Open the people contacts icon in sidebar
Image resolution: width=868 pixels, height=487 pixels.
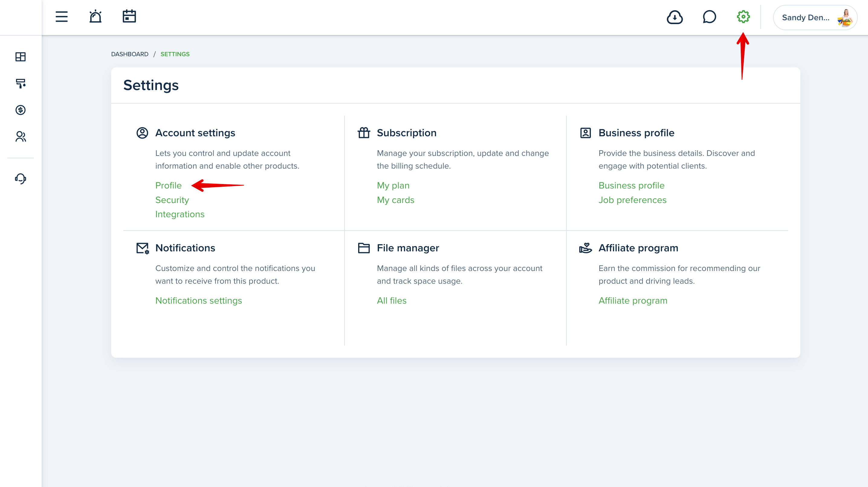tap(21, 136)
